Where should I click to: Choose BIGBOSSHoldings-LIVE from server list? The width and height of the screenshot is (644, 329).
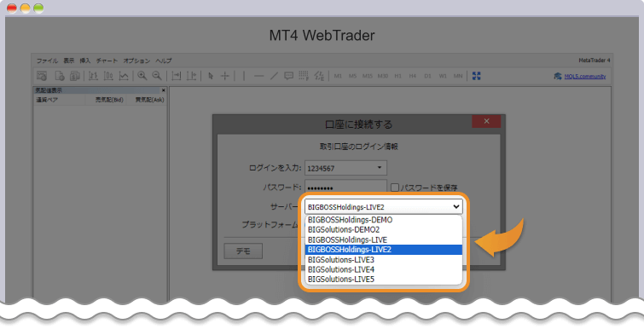click(x=384, y=240)
